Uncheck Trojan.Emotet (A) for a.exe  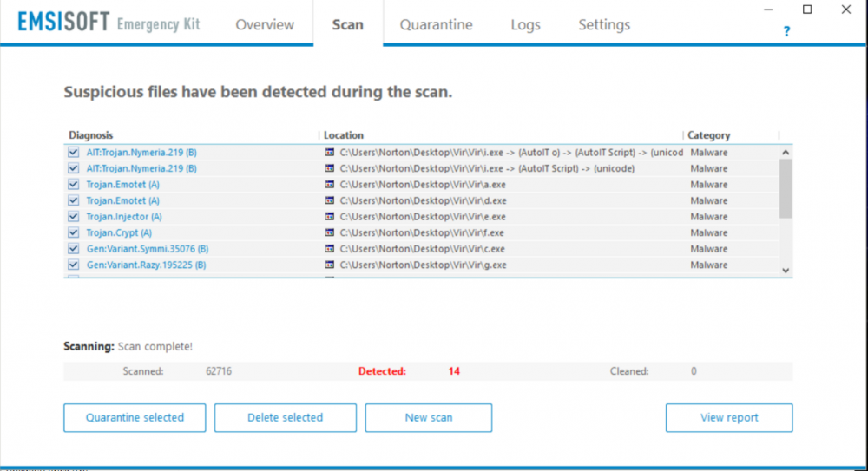(74, 184)
